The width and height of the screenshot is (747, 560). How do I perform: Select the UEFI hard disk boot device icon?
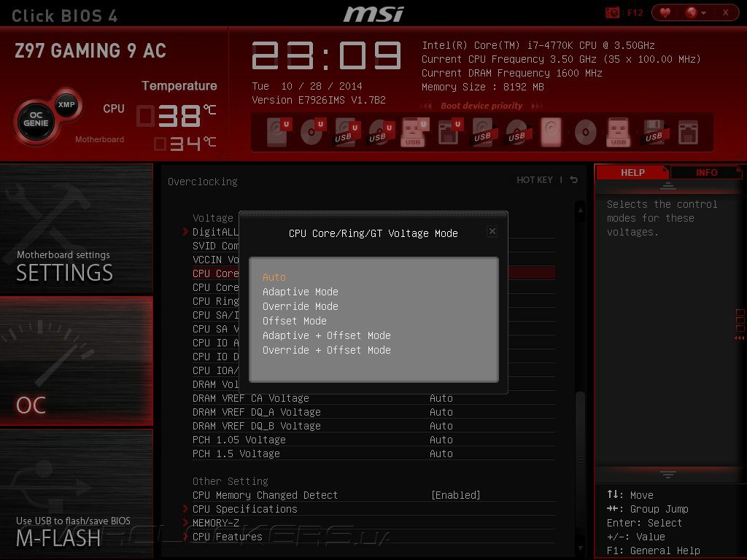(278, 132)
